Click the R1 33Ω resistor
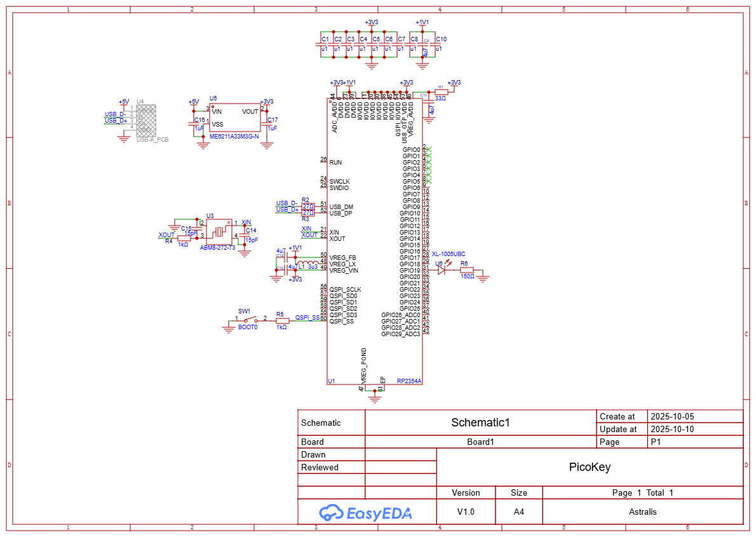756x537 pixels. click(x=440, y=92)
